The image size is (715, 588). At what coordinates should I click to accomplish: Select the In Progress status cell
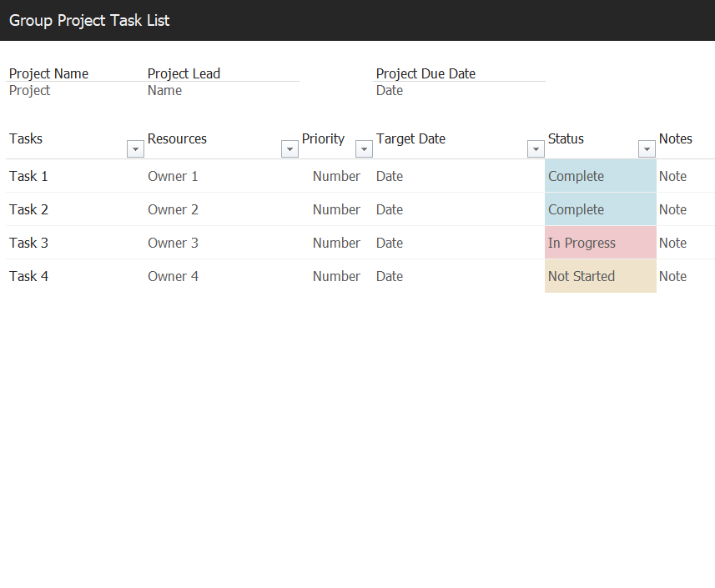pos(601,243)
